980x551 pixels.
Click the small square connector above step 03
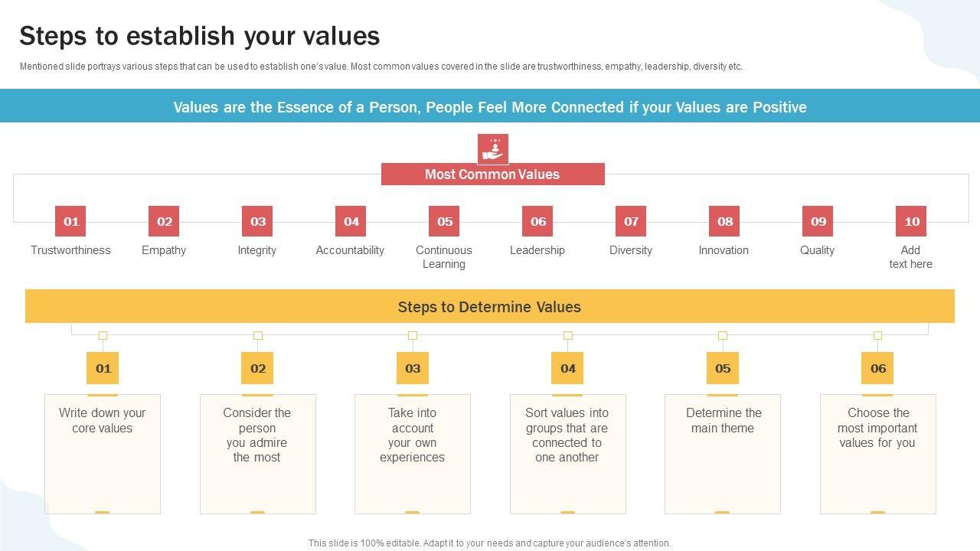413,335
